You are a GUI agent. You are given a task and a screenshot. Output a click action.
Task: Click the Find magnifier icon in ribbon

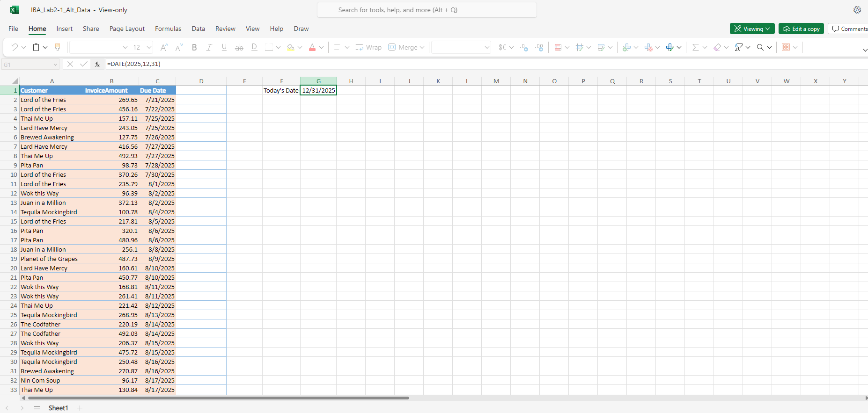coord(760,47)
